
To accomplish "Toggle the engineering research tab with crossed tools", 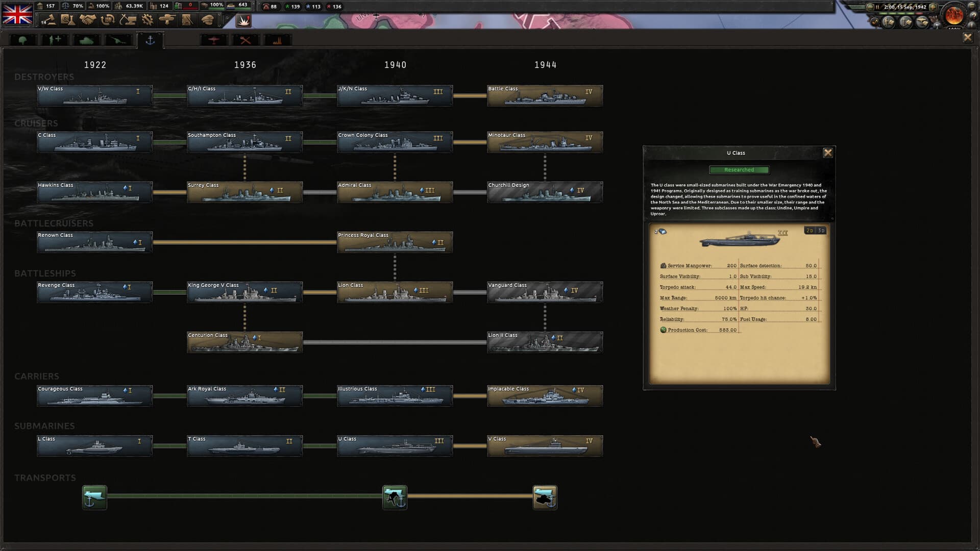I will coord(245,40).
